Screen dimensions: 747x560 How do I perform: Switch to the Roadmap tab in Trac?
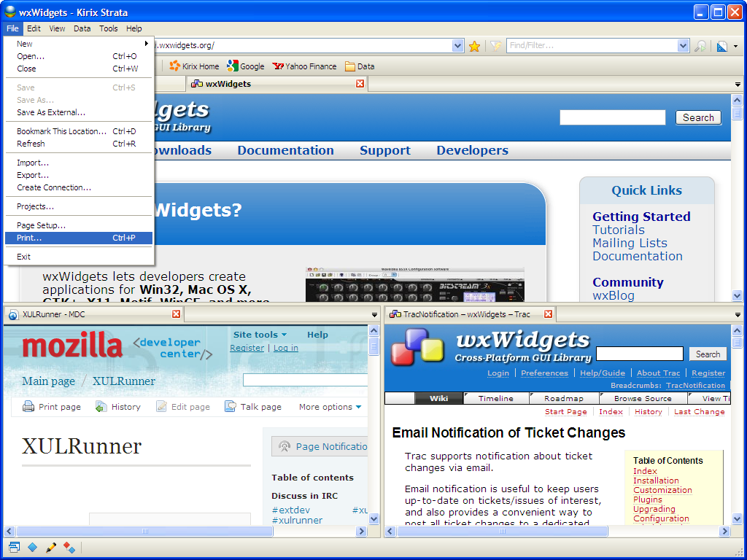point(564,398)
